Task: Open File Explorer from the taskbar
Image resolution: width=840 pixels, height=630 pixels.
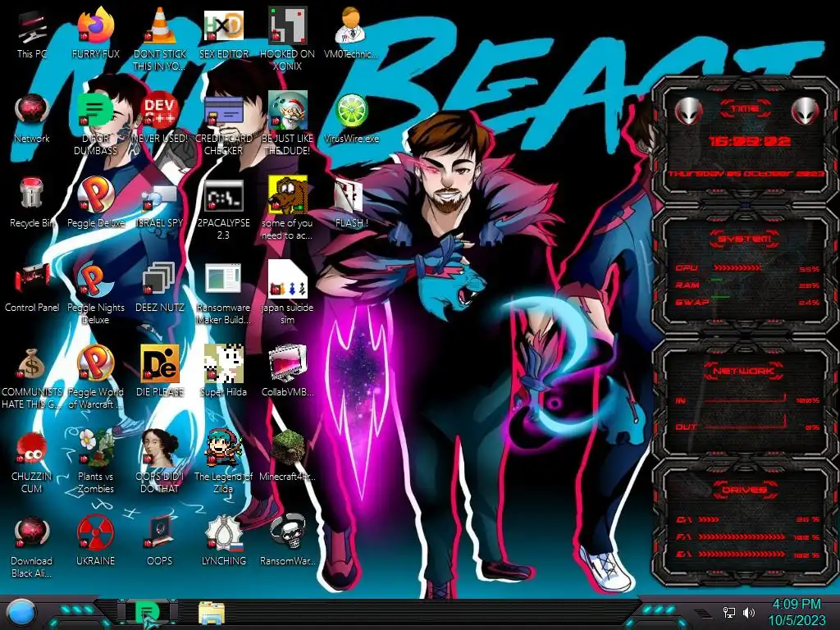Action: (212, 614)
